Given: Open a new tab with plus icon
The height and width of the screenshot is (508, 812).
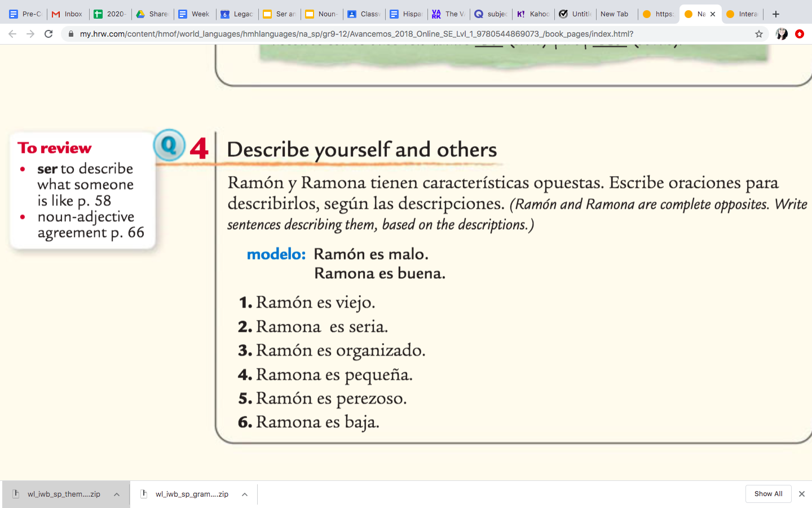Looking at the screenshot, I should click(x=776, y=14).
